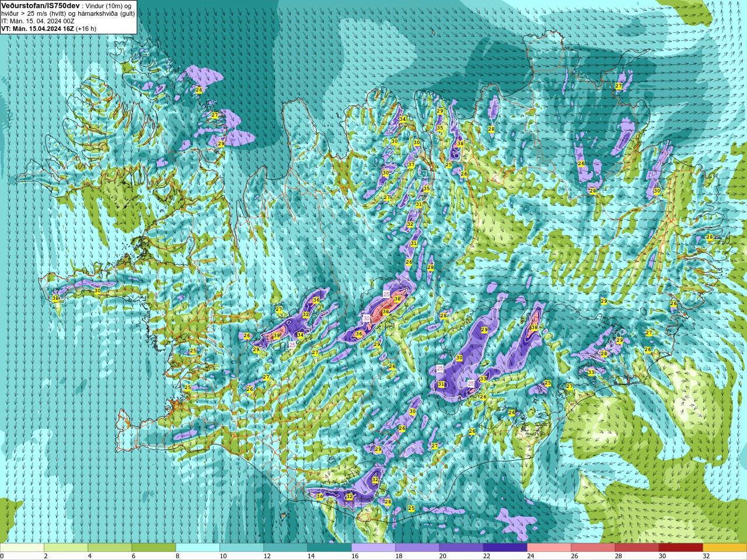Click the orange legend swatch above 32 m/s
The image size is (747, 560).
click(725, 548)
